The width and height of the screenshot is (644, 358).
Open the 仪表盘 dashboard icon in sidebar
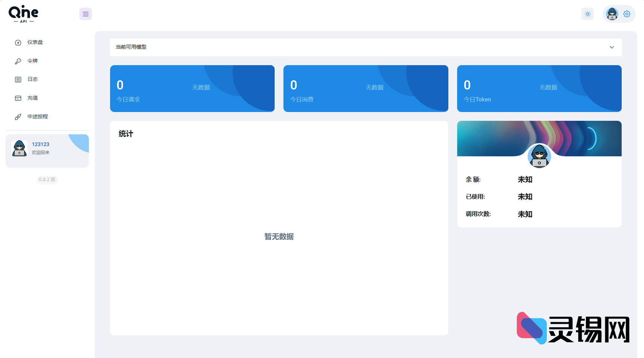[18, 42]
